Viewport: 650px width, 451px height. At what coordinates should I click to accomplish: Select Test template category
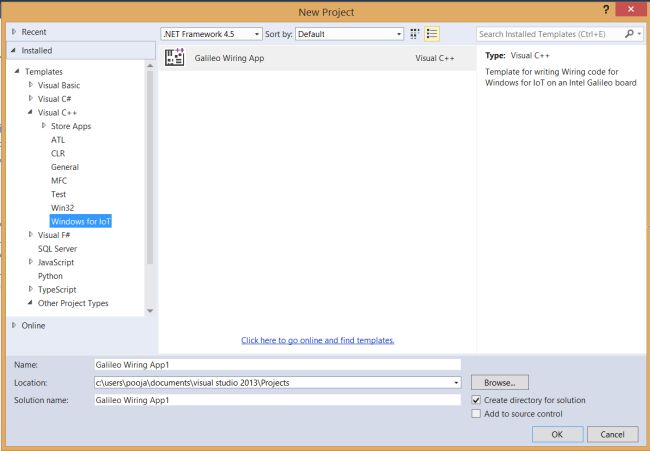click(58, 194)
